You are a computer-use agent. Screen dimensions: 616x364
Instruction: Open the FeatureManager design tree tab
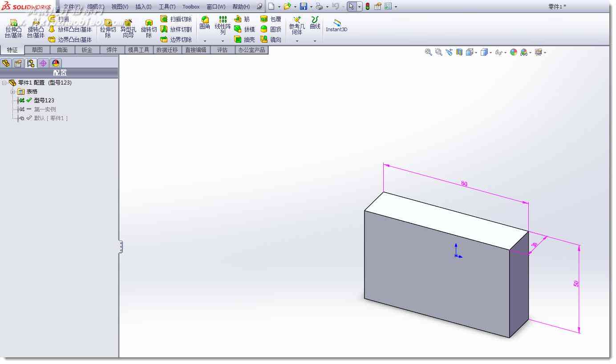click(6, 63)
